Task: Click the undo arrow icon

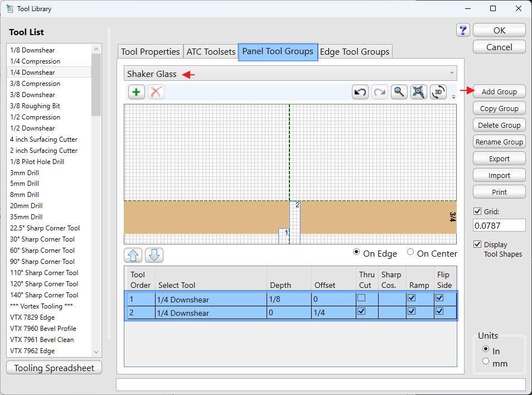Action: 360,92
